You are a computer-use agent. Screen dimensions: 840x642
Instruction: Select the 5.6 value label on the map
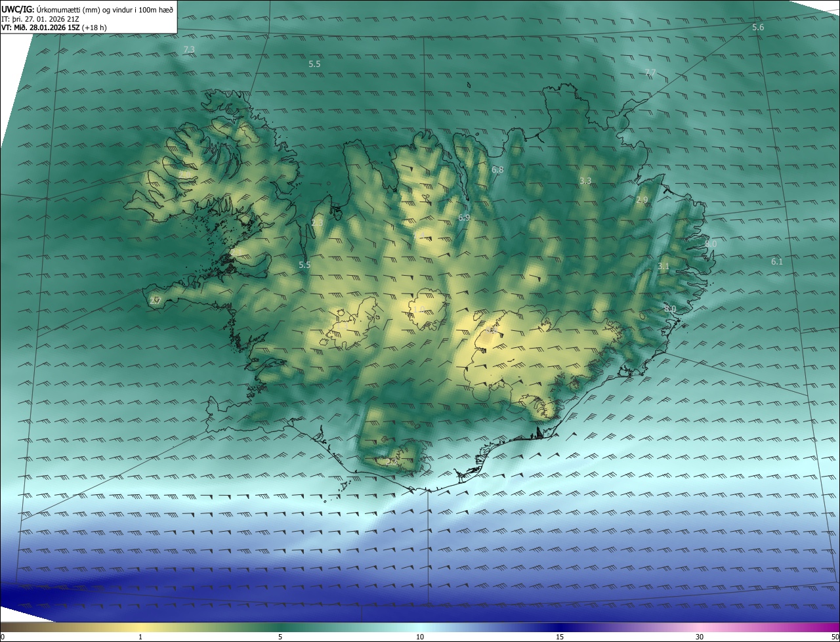tap(758, 27)
